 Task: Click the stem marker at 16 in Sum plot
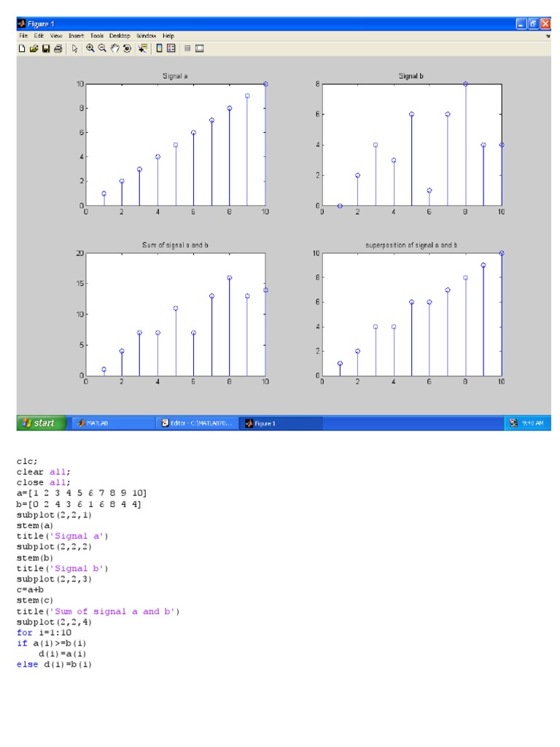(x=230, y=278)
